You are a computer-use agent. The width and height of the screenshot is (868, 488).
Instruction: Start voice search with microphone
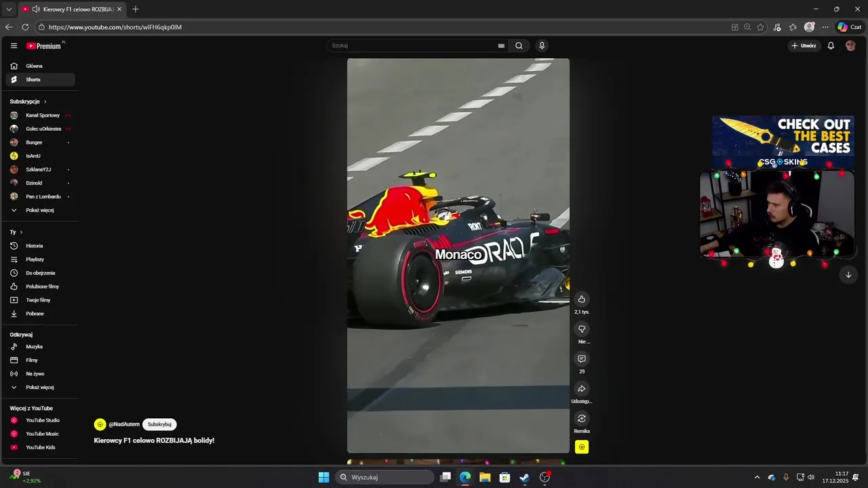(542, 46)
